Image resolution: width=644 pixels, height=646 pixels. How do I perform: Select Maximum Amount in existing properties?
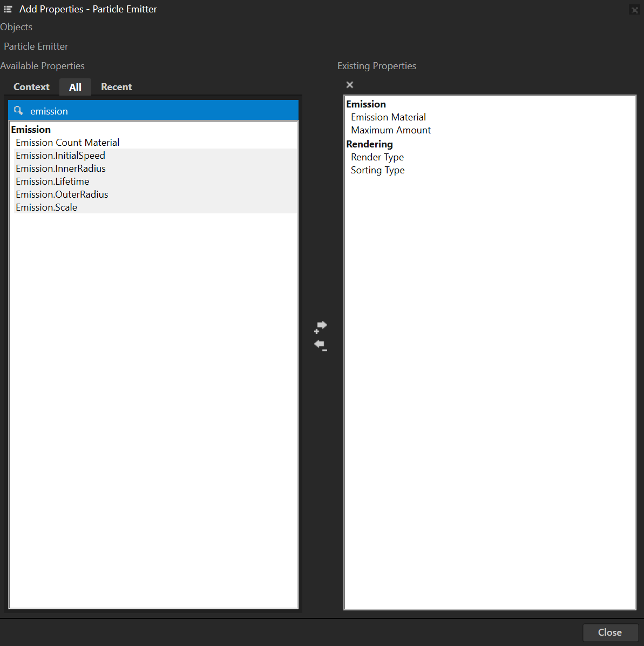(391, 130)
